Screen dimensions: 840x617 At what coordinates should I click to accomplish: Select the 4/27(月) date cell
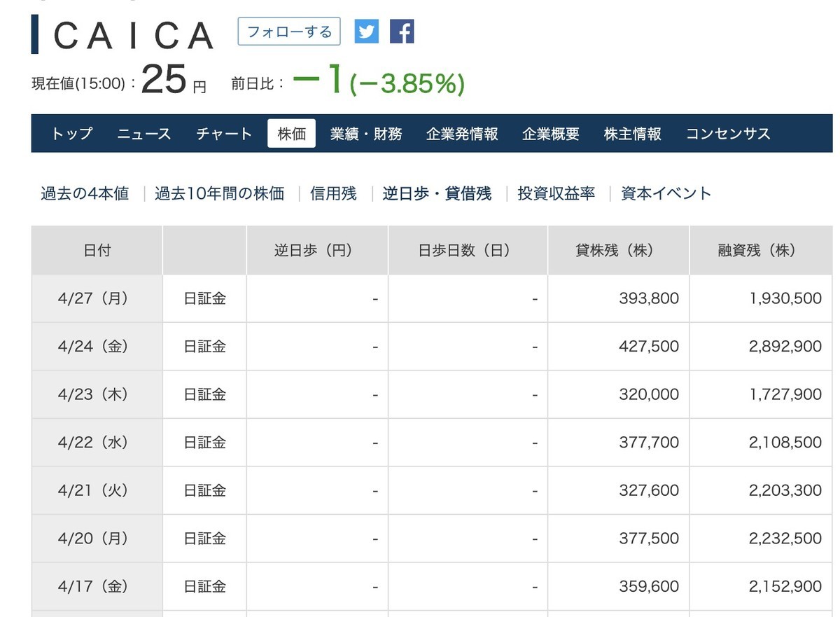coord(97,298)
